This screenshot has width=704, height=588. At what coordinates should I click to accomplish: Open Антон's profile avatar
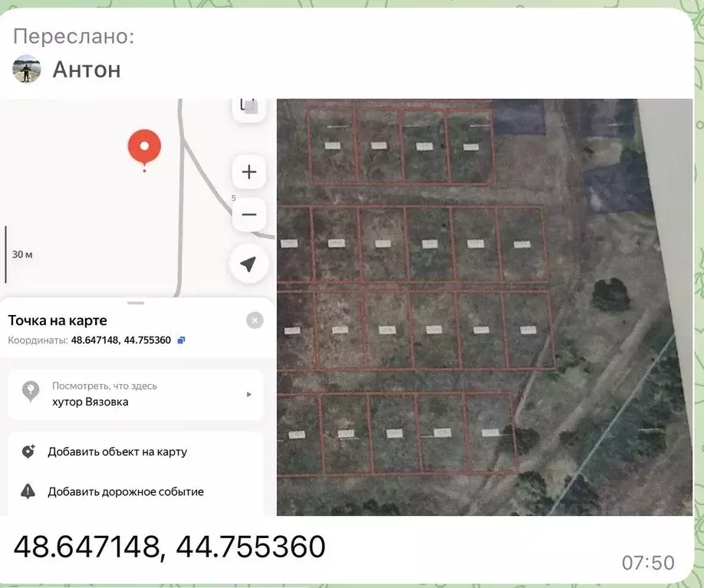pyautogui.click(x=27, y=70)
